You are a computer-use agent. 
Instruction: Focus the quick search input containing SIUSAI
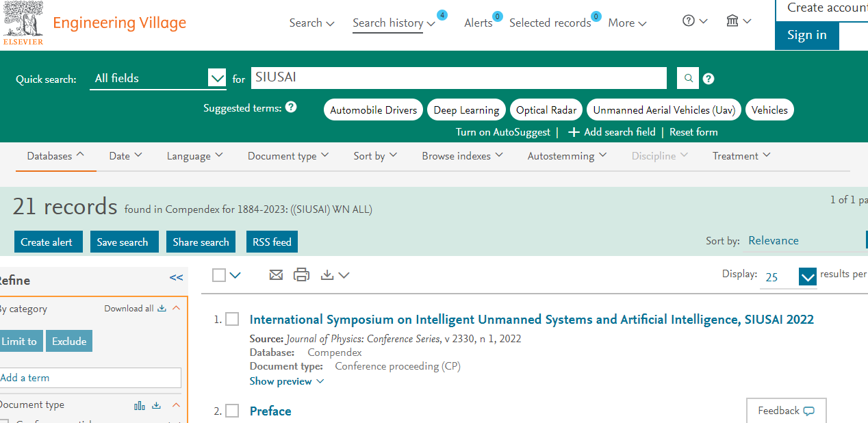[459, 78]
